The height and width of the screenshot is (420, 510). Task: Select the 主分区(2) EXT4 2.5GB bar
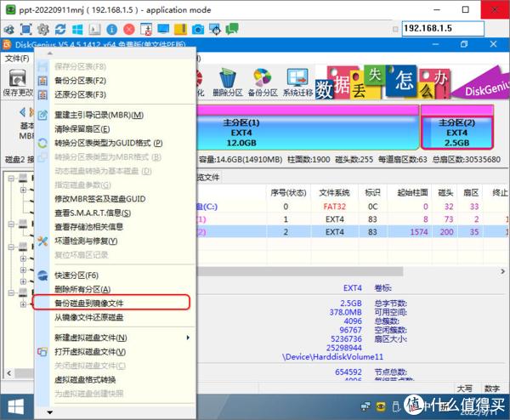[x=457, y=128]
